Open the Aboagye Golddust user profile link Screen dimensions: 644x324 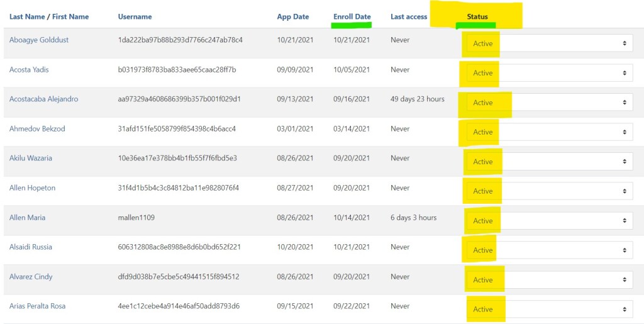tap(39, 40)
